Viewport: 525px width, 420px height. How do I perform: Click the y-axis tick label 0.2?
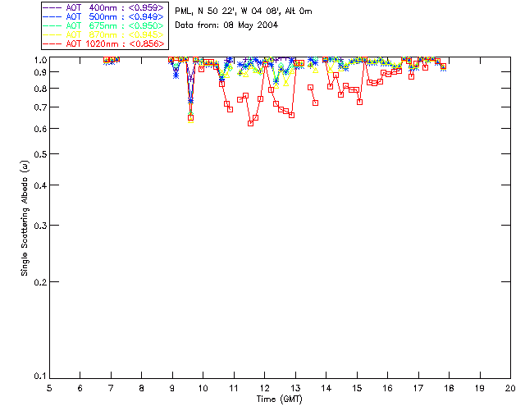point(40,282)
